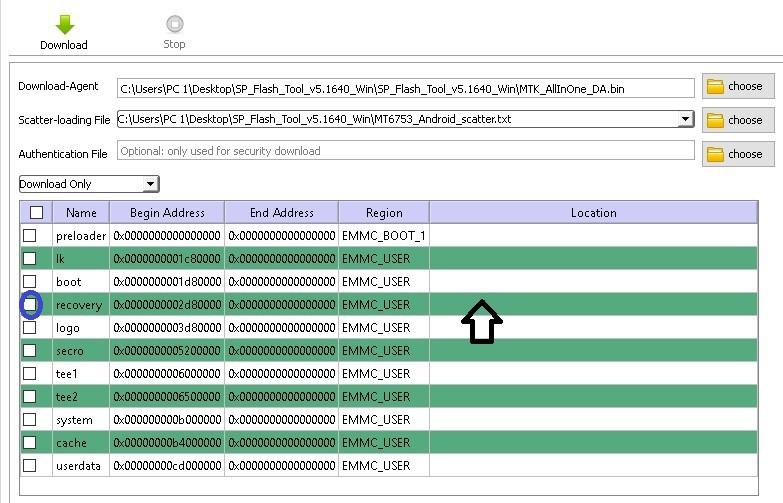Enable the recovery partition checkbox

30,304
